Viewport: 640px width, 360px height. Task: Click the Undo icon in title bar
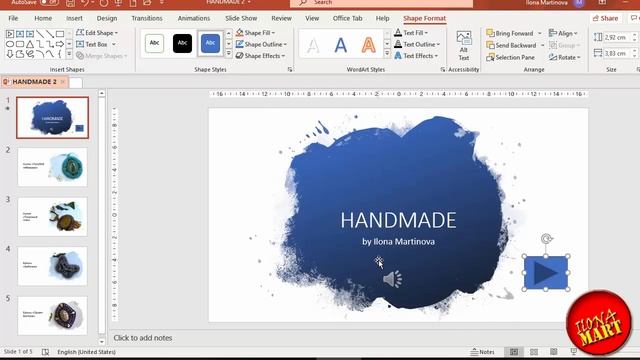85,2
